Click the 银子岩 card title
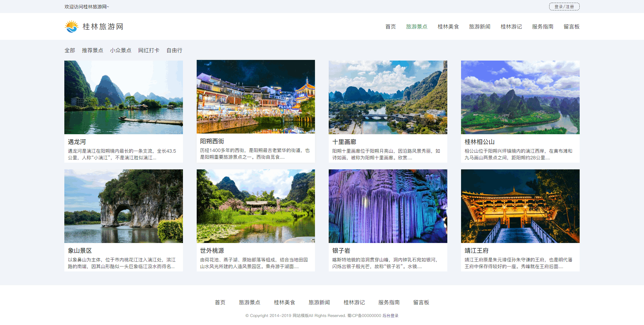 tap(341, 251)
